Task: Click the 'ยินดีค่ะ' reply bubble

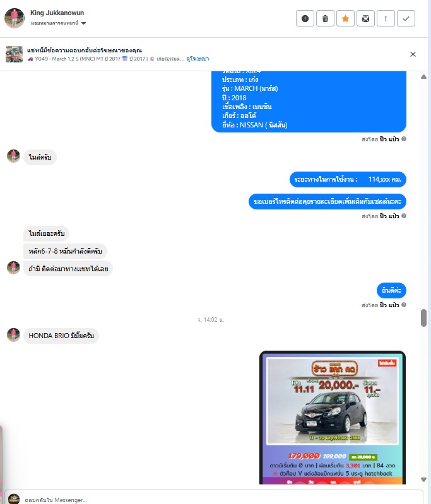Action: (391, 291)
